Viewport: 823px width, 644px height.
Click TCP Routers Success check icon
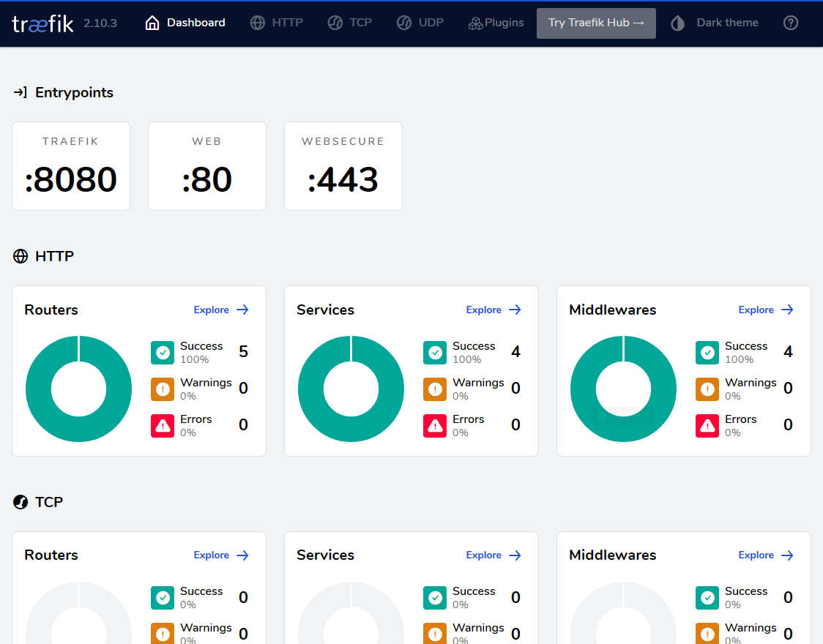click(x=163, y=598)
